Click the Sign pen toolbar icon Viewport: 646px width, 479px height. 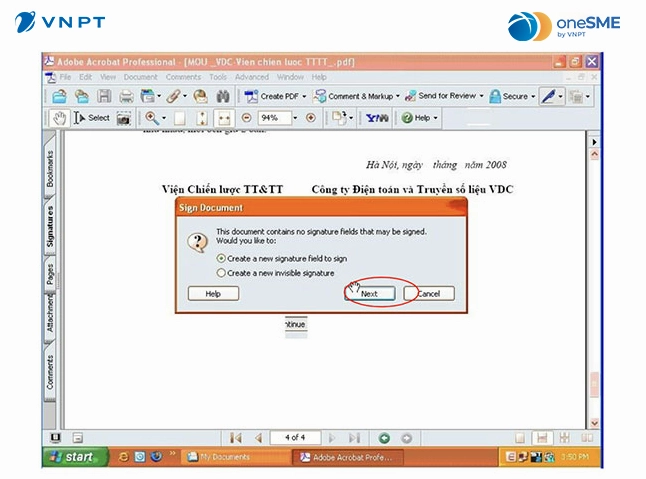[x=548, y=96]
